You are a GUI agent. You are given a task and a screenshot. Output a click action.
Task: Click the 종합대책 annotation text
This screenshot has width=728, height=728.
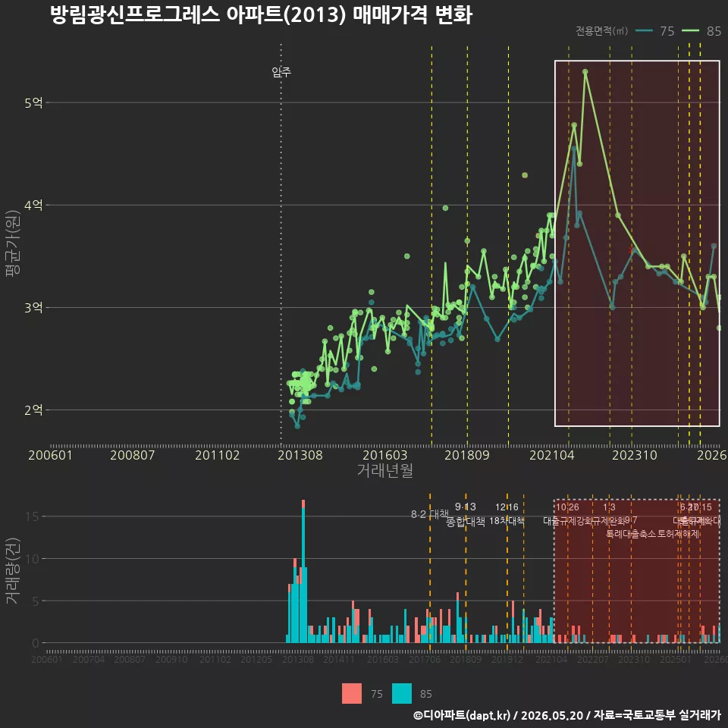pos(465,522)
